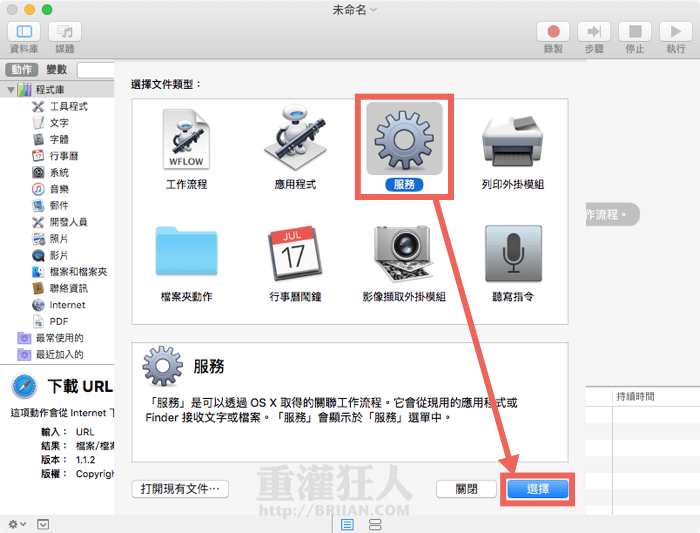Click the 選擇 choose button
Viewport: 700px width, 533px height.
(x=537, y=489)
